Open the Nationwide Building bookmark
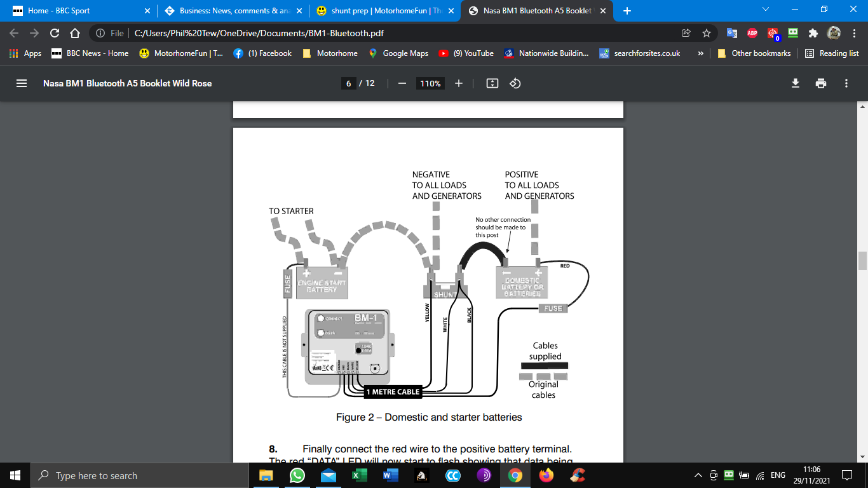Image resolution: width=868 pixels, height=488 pixels. (546, 53)
